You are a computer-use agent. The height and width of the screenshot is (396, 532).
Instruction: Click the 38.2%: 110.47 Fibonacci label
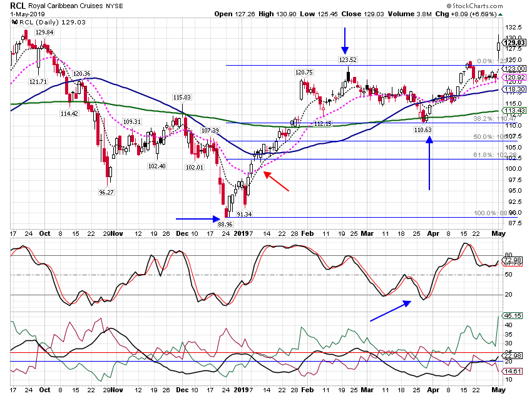coord(495,119)
